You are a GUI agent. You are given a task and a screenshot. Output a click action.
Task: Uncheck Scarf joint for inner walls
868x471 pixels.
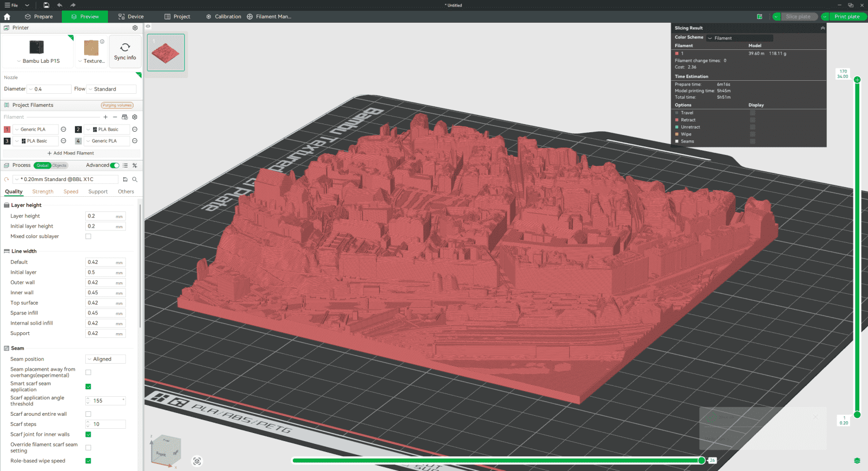click(x=88, y=435)
